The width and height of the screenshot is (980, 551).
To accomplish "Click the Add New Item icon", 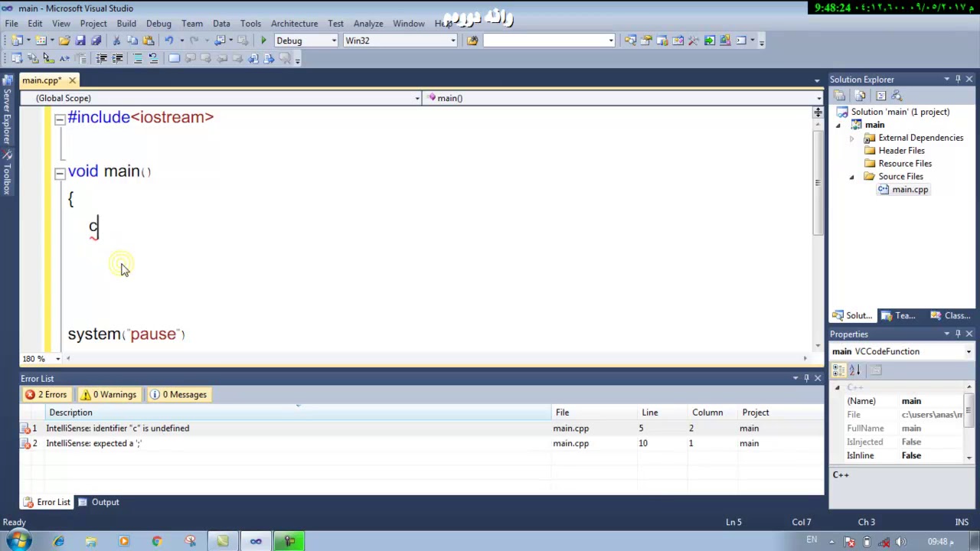I will 41,41.
